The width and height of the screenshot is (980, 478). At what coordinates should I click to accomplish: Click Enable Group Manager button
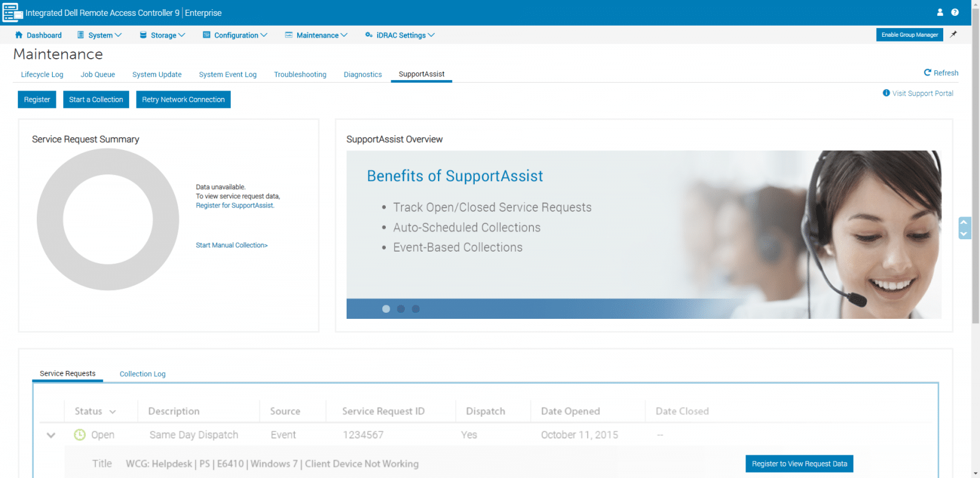tap(910, 35)
